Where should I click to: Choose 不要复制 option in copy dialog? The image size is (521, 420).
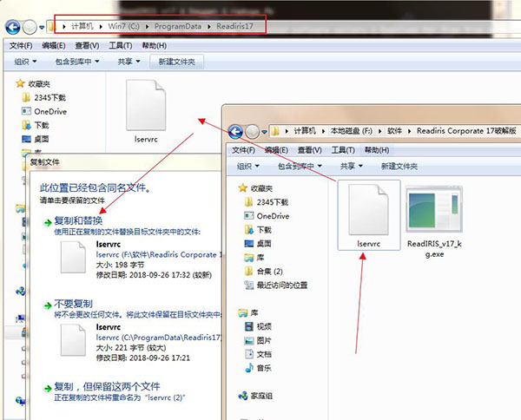click(x=73, y=305)
